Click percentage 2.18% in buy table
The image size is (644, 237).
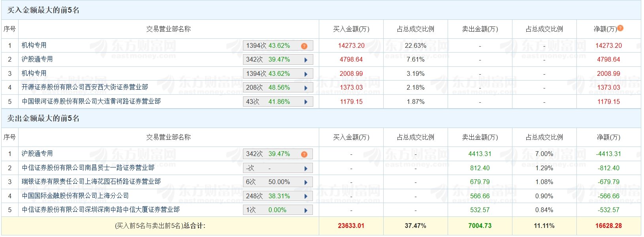click(416, 88)
